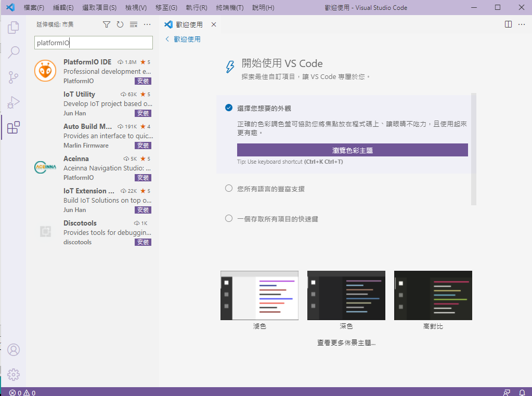Select the 歡迎使用 editor tab
The image size is (532, 396).
coord(189,24)
